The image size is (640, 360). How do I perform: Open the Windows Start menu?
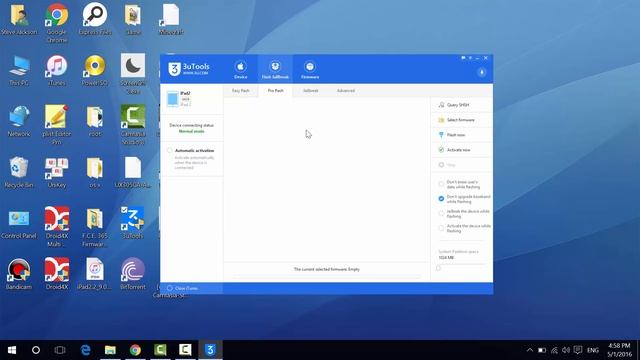(12, 350)
